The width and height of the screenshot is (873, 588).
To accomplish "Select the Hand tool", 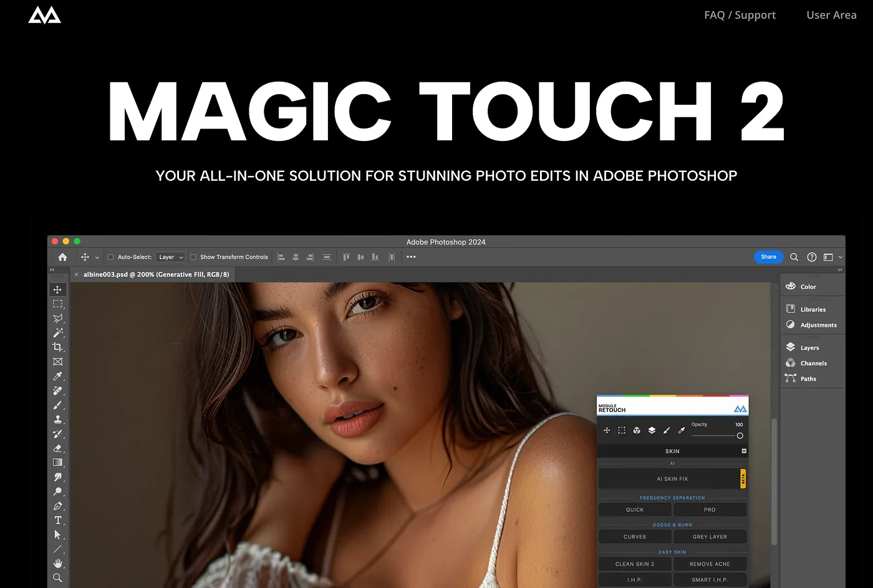I will coord(57,564).
